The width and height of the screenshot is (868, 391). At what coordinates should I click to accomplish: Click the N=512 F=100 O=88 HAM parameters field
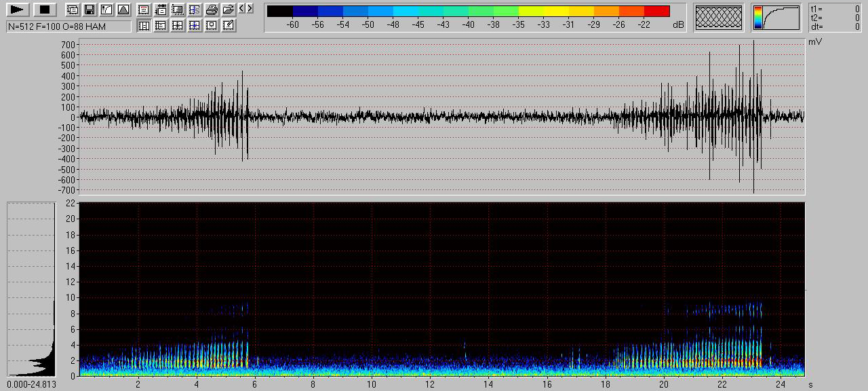click(68, 26)
